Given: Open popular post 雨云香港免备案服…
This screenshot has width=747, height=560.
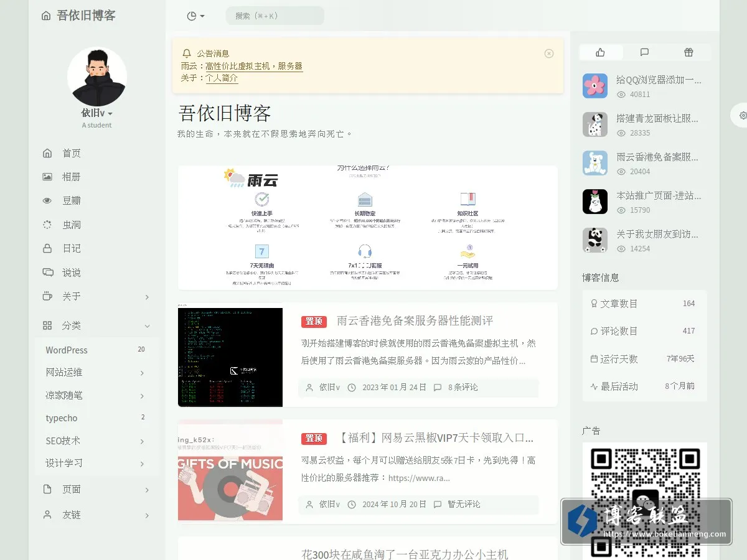Looking at the screenshot, I should 657,157.
